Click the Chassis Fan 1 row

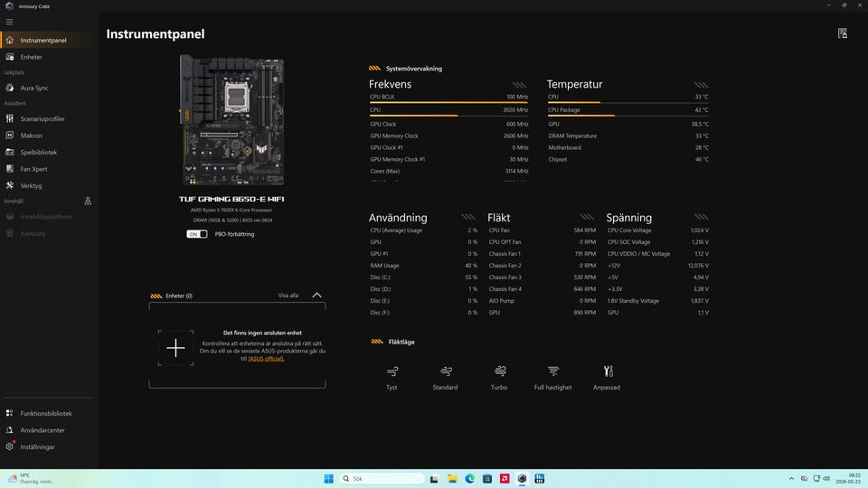pyautogui.click(x=542, y=254)
